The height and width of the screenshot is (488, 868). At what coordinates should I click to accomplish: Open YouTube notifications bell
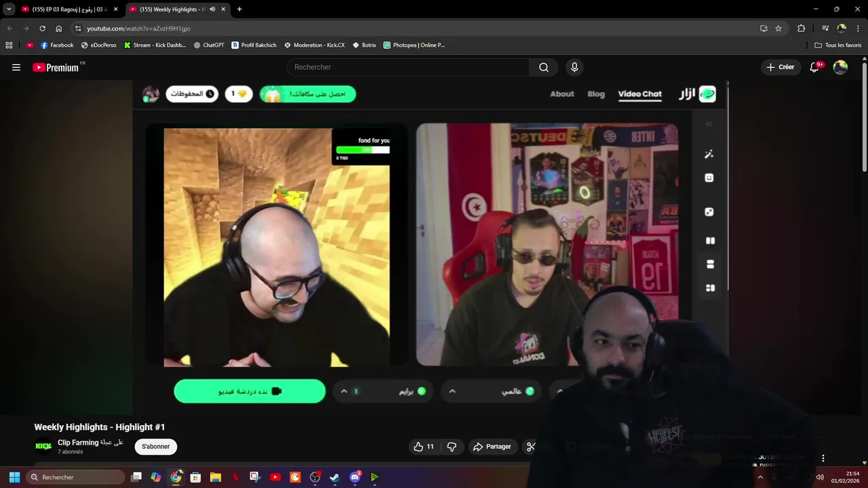tap(814, 67)
